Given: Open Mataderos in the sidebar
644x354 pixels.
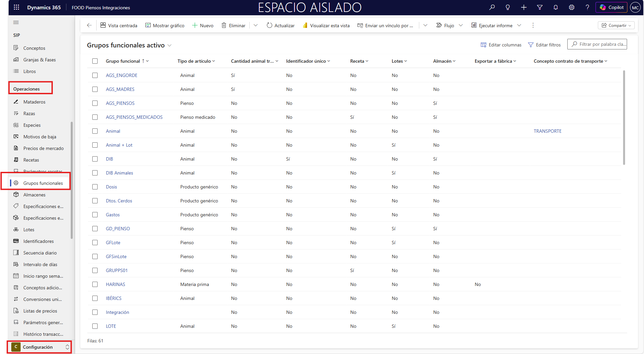Looking at the screenshot, I should click(x=34, y=102).
